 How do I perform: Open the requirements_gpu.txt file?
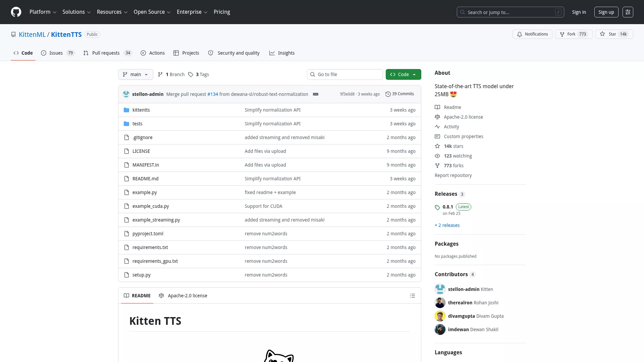click(155, 261)
